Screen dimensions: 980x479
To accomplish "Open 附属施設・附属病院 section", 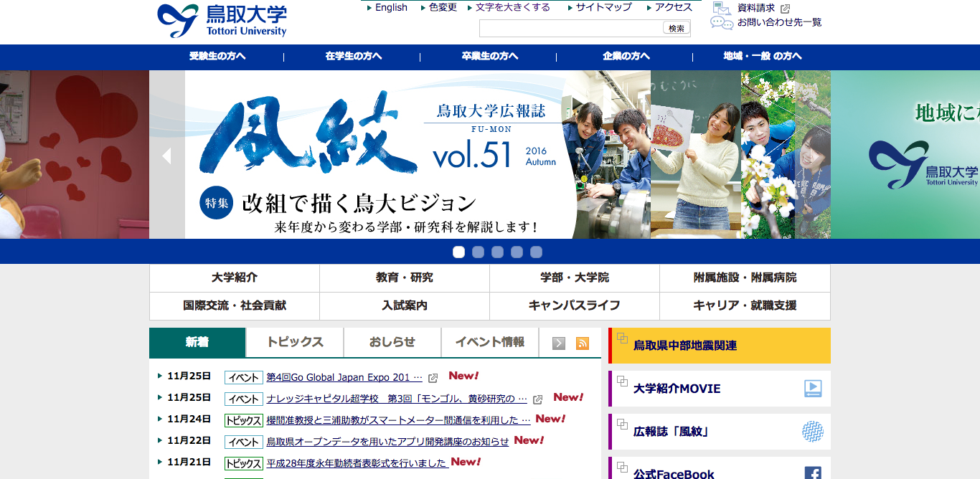I will tap(745, 278).
